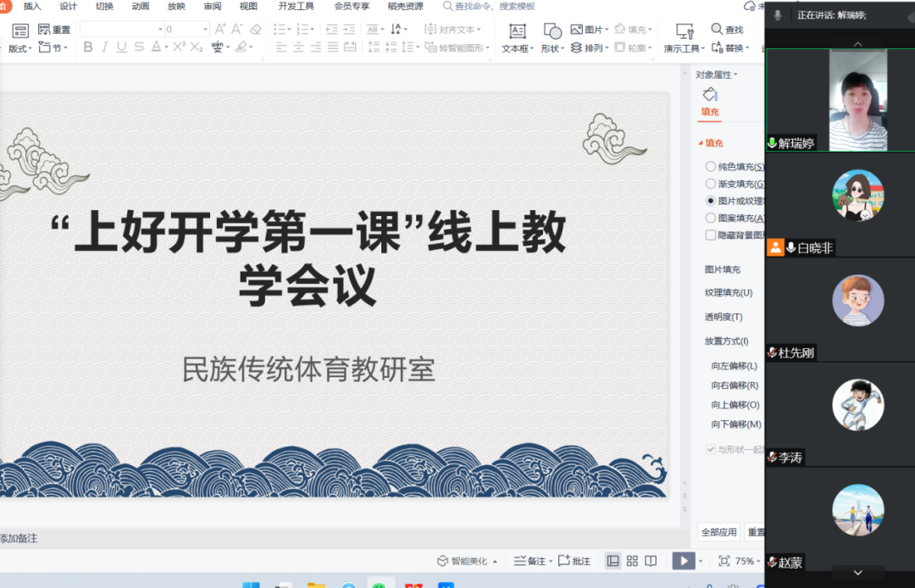Switch to slide sorter grid view
The height and width of the screenshot is (588, 915).
(632, 561)
